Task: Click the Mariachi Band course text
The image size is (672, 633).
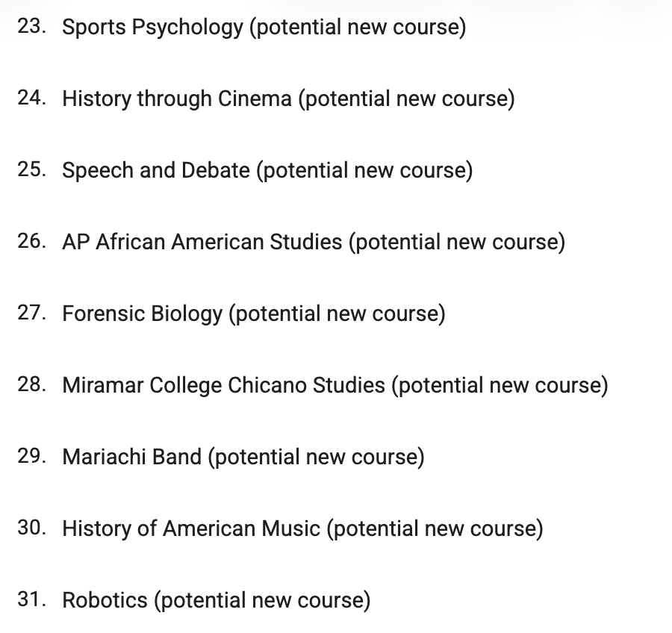Action: [132, 457]
